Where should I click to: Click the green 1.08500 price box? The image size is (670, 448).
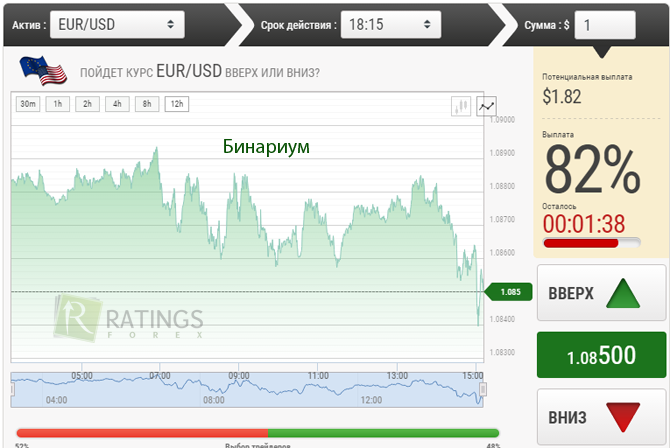(602, 355)
